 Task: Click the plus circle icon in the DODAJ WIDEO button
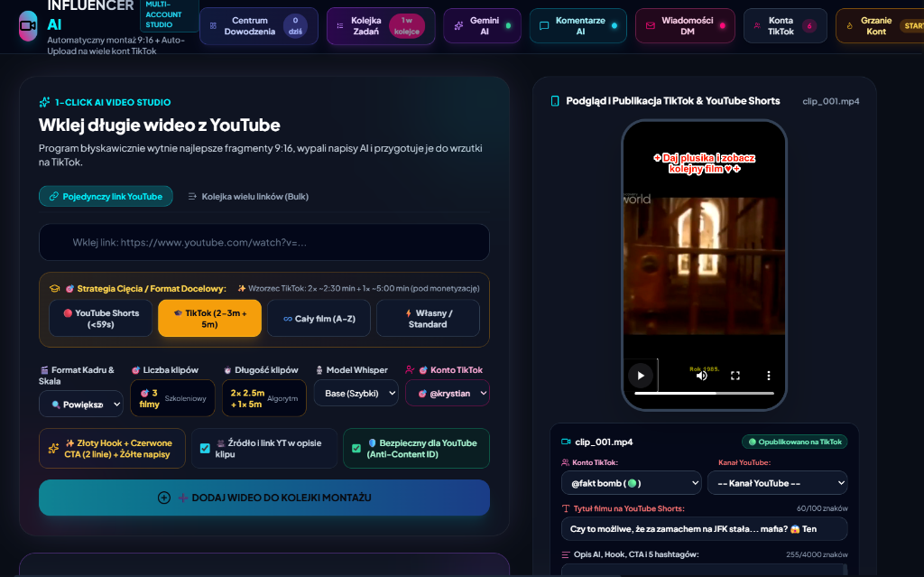coord(164,498)
